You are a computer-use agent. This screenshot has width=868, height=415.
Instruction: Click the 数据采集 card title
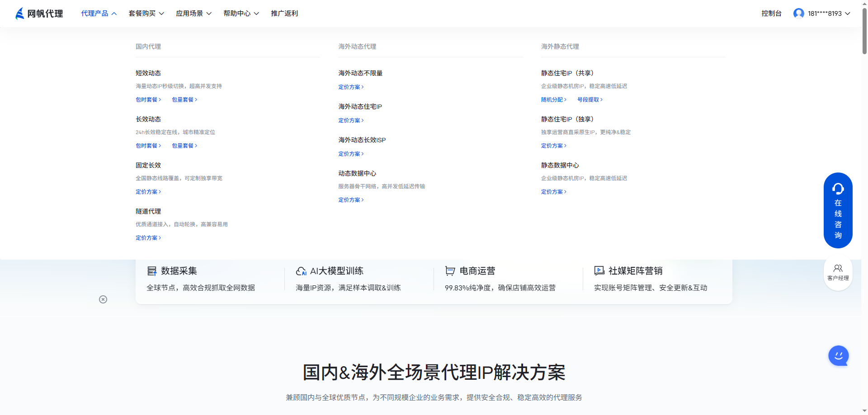pos(179,271)
